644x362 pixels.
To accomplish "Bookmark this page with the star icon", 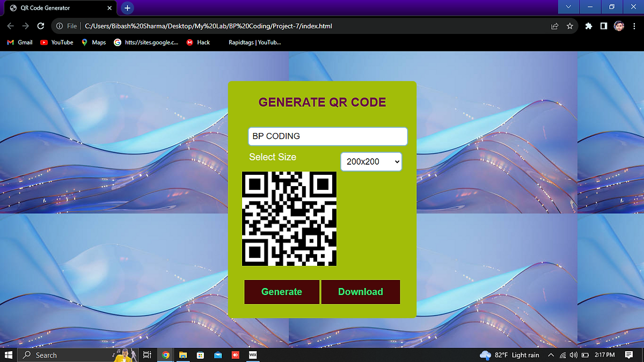I will pos(570,26).
